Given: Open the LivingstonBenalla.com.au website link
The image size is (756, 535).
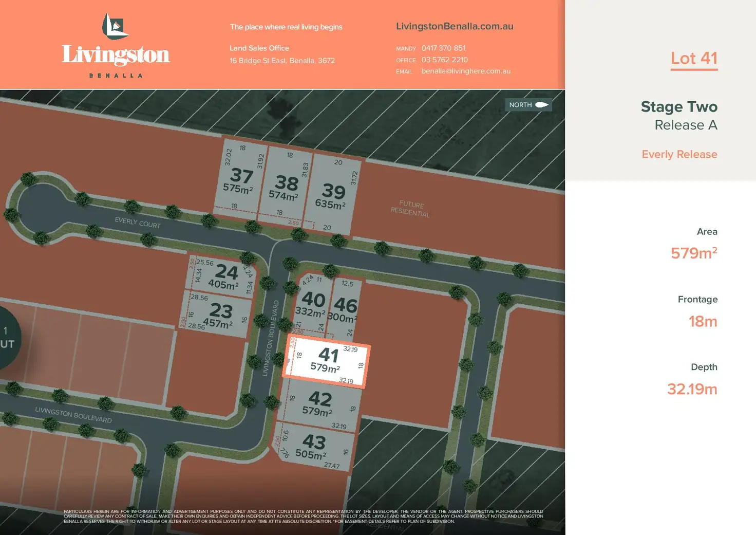Looking at the screenshot, I should (x=454, y=26).
